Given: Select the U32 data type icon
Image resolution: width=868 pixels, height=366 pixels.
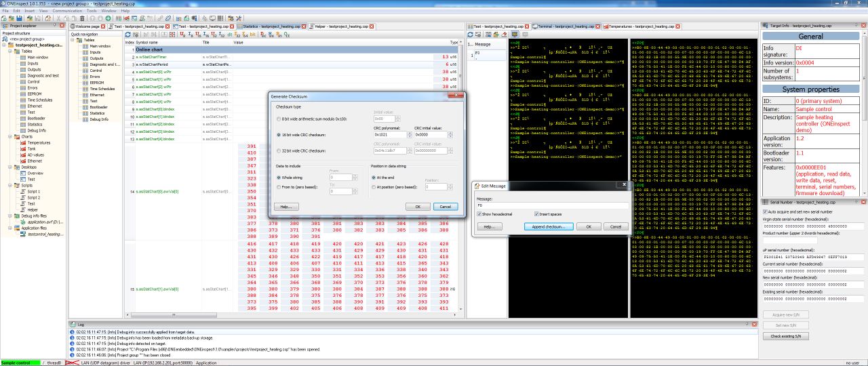Looking at the screenshot, I should (214, 34).
